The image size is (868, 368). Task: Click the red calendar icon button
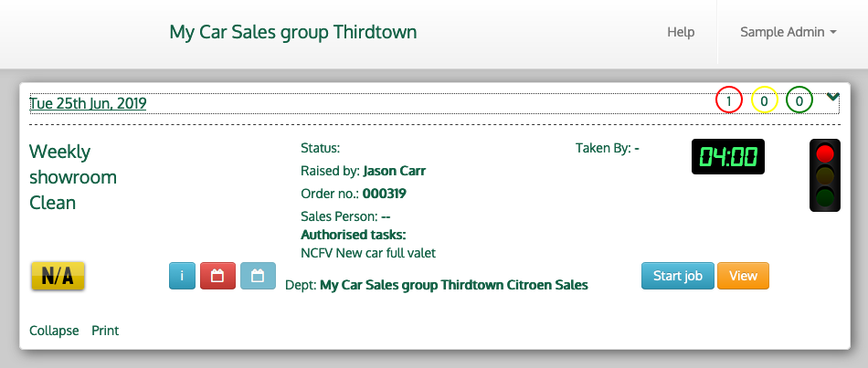pos(217,276)
